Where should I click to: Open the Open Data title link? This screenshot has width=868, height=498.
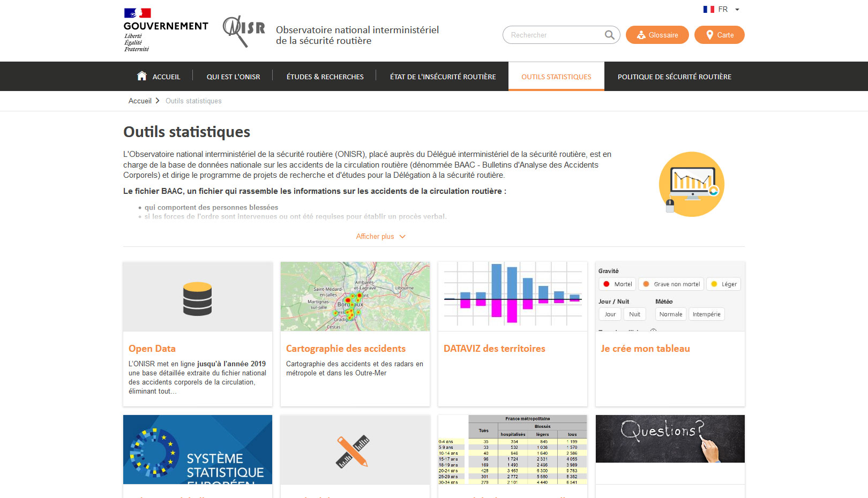[x=152, y=349]
